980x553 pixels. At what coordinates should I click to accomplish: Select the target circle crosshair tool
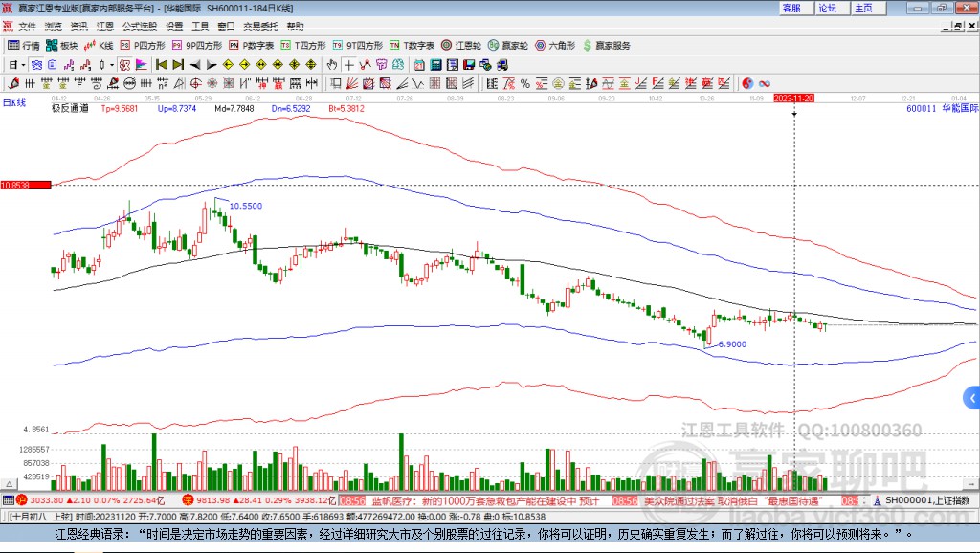(195, 84)
